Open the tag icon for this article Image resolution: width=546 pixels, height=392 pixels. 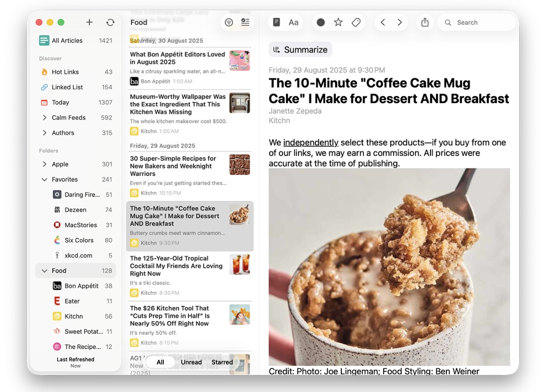click(x=356, y=22)
